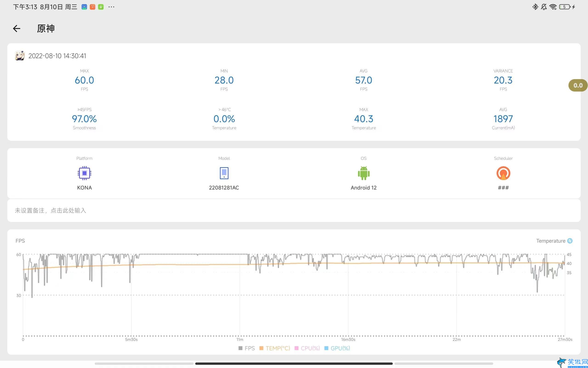
Task: Toggle the GPU(%) series in legend
Action: click(337, 348)
